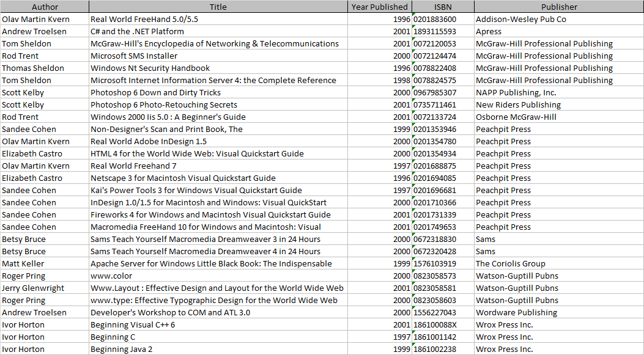Click ISBN cell 0735711461
Screen dimensions: 644x355
click(x=443, y=104)
